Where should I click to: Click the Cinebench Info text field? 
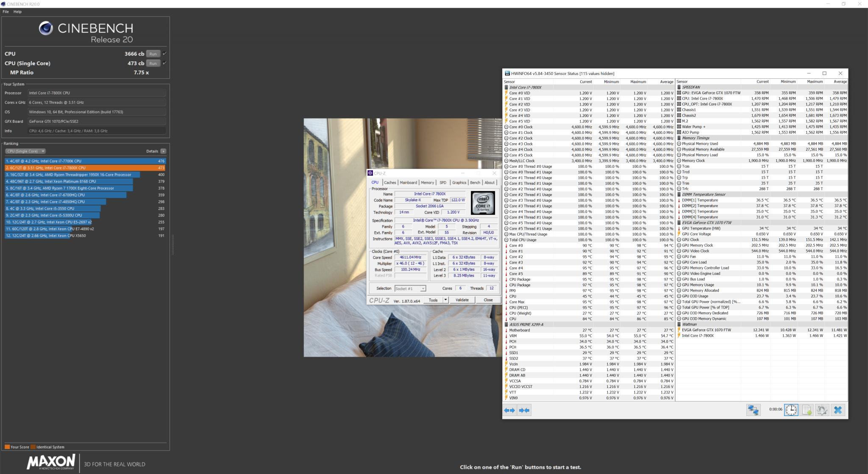click(x=97, y=131)
